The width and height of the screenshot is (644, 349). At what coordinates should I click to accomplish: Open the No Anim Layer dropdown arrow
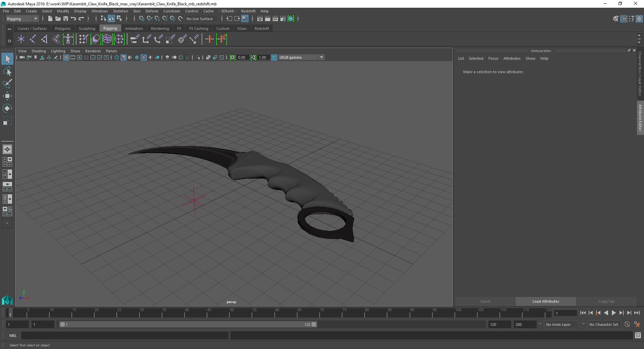pos(540,325)
